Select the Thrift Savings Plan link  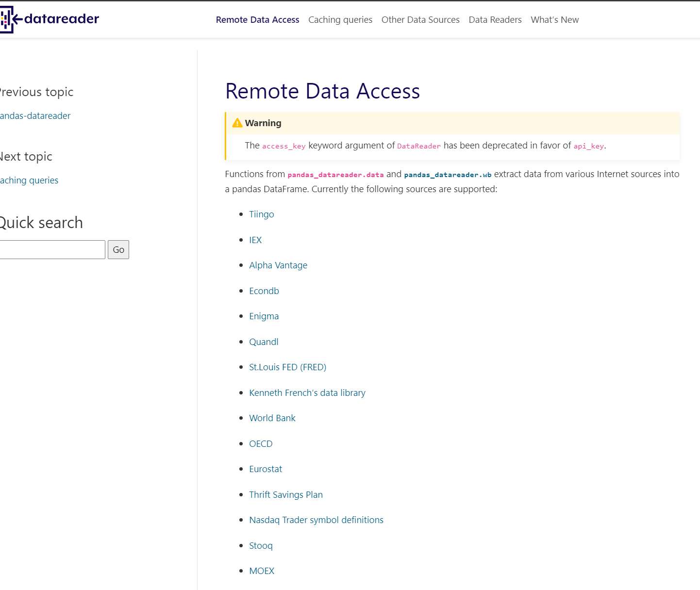(x=286, y=495)
